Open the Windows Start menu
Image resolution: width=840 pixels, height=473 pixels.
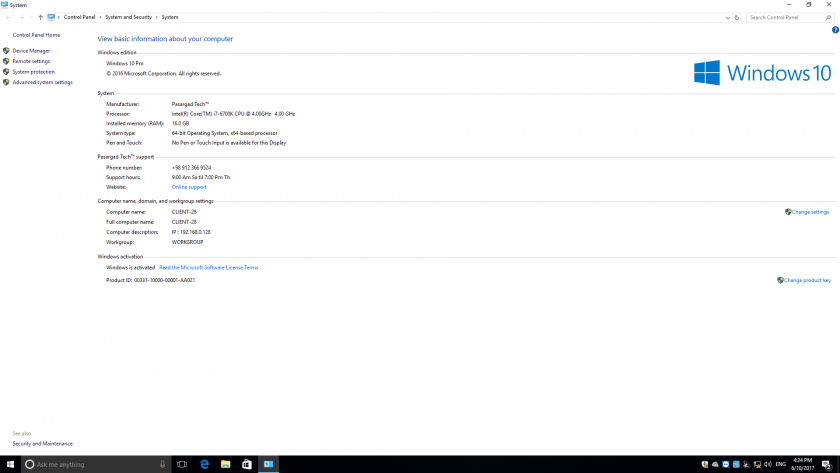coord(9,464)
